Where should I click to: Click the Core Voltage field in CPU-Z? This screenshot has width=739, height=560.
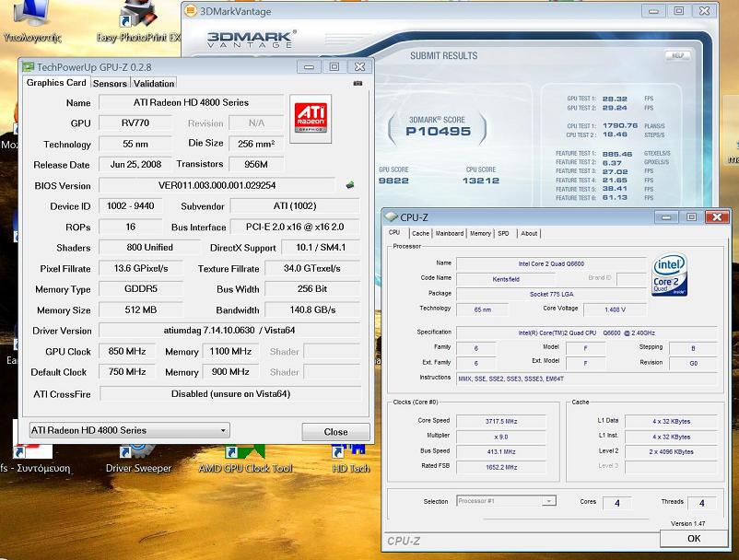[x=615, y=309]
